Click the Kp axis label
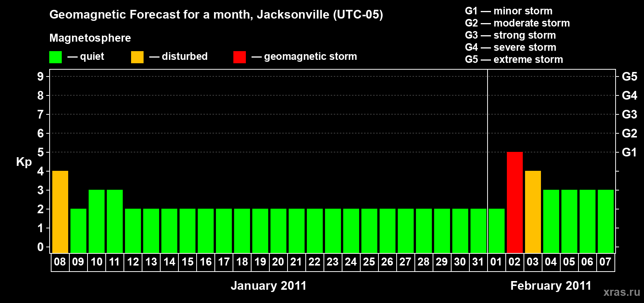 [24, 162]
